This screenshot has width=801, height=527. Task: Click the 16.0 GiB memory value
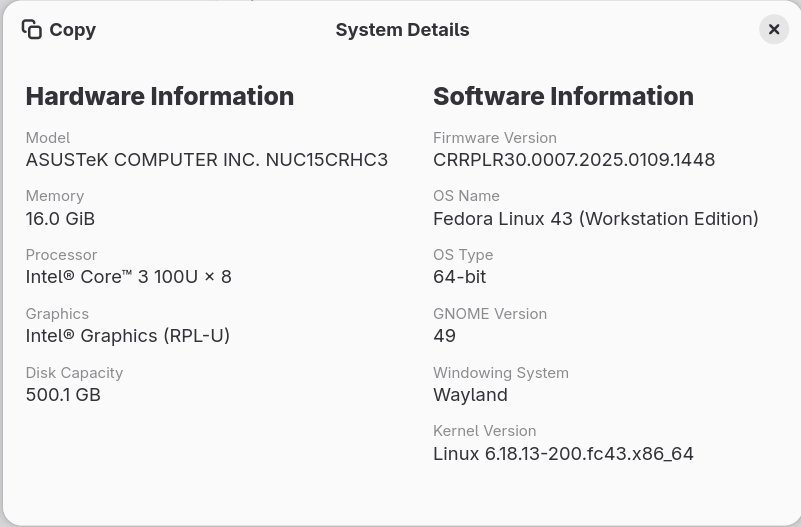(60, 218)
